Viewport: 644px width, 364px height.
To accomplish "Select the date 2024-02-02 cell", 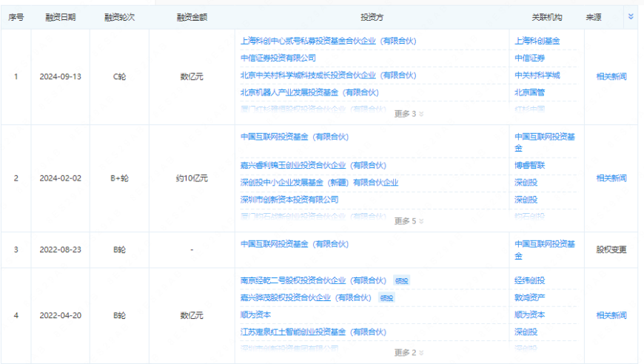I will pos(61,178).
